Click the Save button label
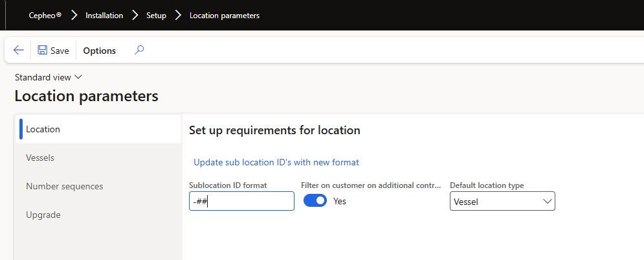644x260 pixels. (60, 51)
